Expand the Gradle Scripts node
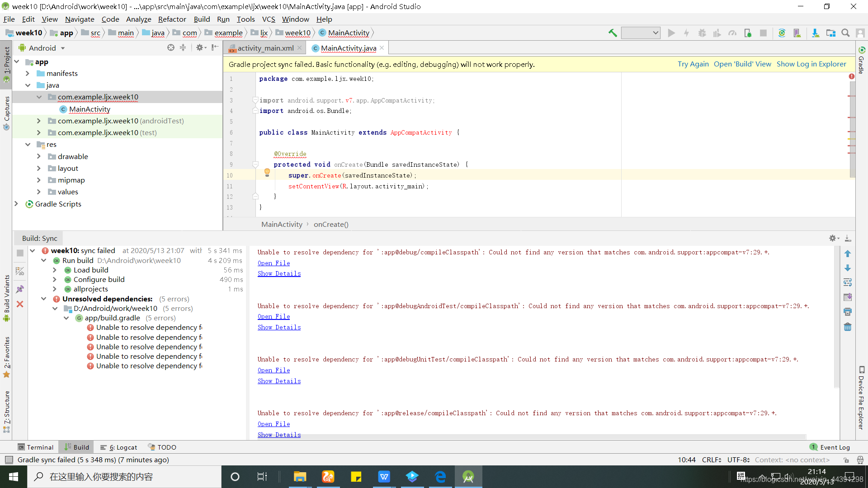 pyautogui.click(x=17, y=204)
